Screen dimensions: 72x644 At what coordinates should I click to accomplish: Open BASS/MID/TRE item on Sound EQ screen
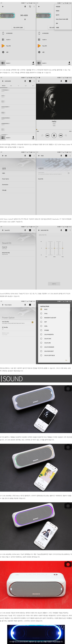pyautogui.click(x=18, y=253)
